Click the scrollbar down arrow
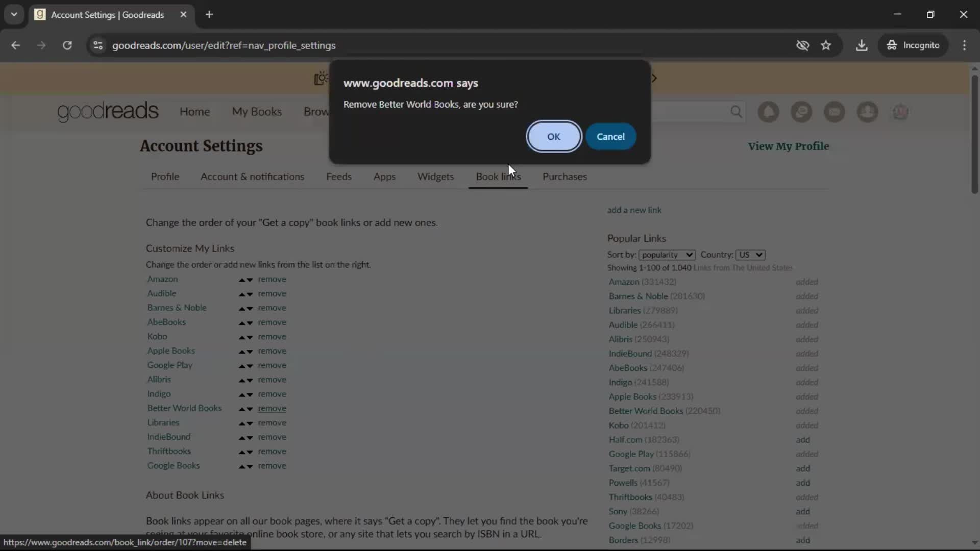Viewport: 980px width, 551px height. point(974,543)
